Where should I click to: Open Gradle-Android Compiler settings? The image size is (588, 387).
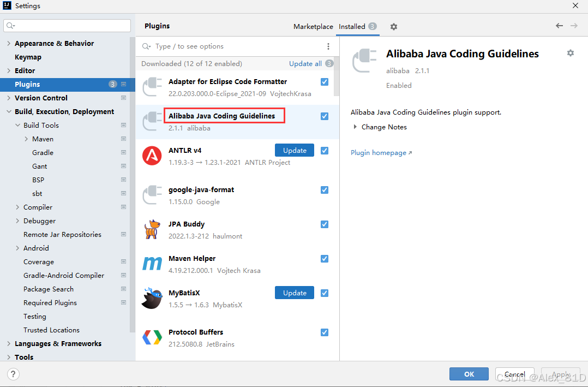[64, 276]
